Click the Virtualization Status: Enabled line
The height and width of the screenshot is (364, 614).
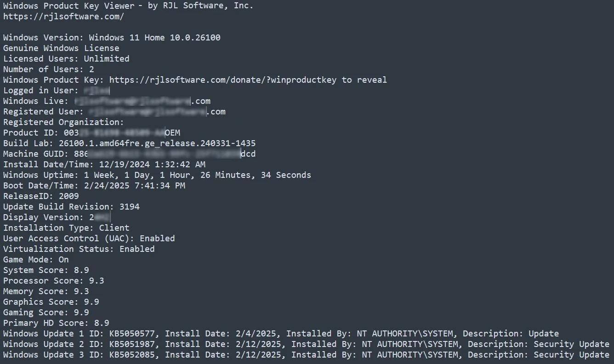click(x=79, y=249)
